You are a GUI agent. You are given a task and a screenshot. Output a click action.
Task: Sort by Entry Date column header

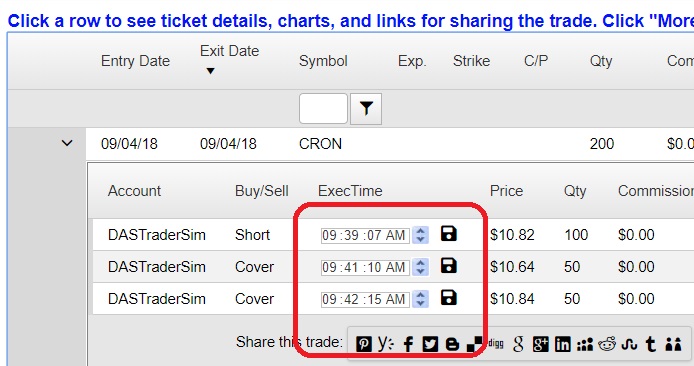(x=135, y=61)
